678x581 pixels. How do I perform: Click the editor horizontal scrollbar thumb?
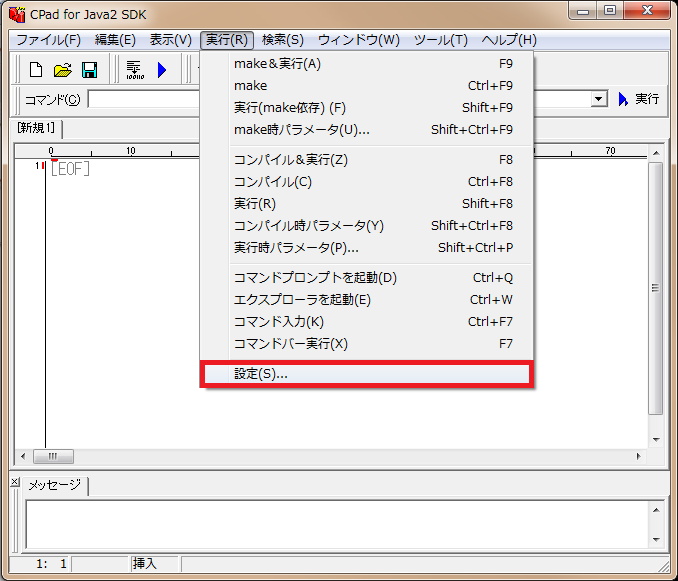(x=53, y=456)
